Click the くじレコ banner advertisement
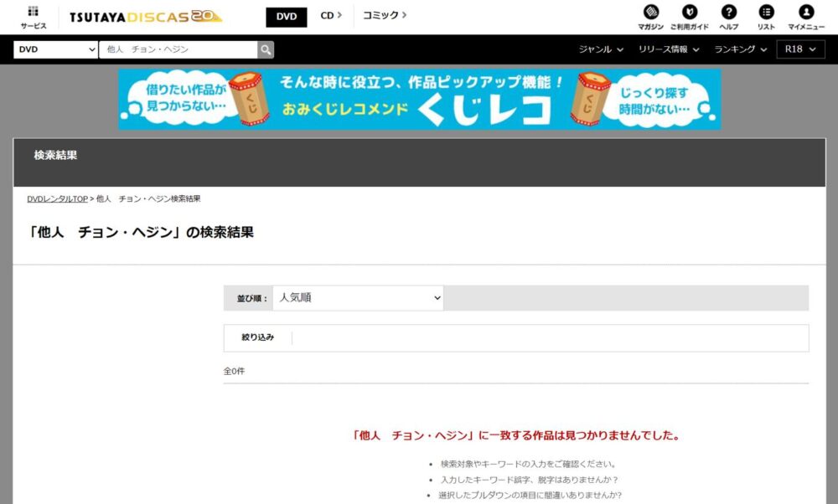 (x=419, y=100)
